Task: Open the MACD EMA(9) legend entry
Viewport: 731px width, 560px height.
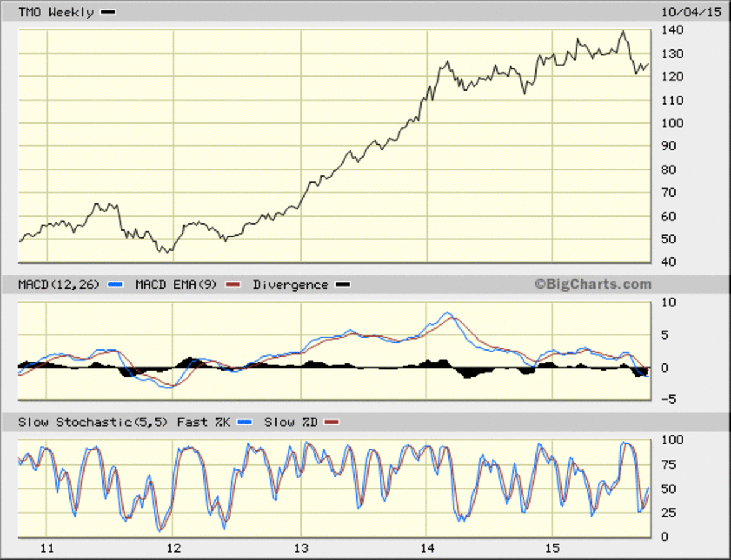Action: (177, 284)
